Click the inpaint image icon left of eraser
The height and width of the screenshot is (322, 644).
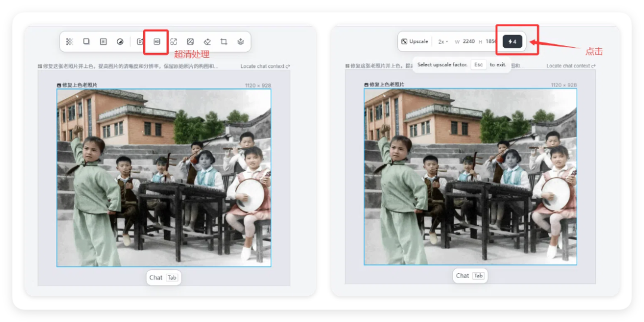tap(190, 42)
